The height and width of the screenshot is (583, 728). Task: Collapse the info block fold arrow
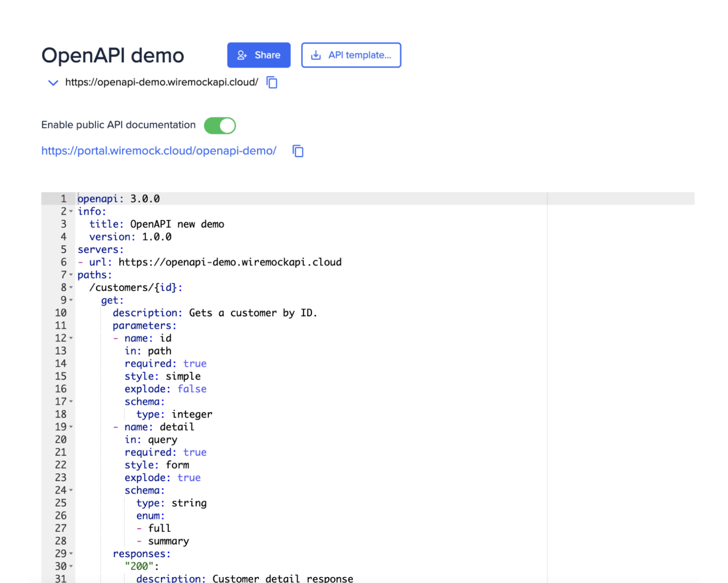coord(71,211)
